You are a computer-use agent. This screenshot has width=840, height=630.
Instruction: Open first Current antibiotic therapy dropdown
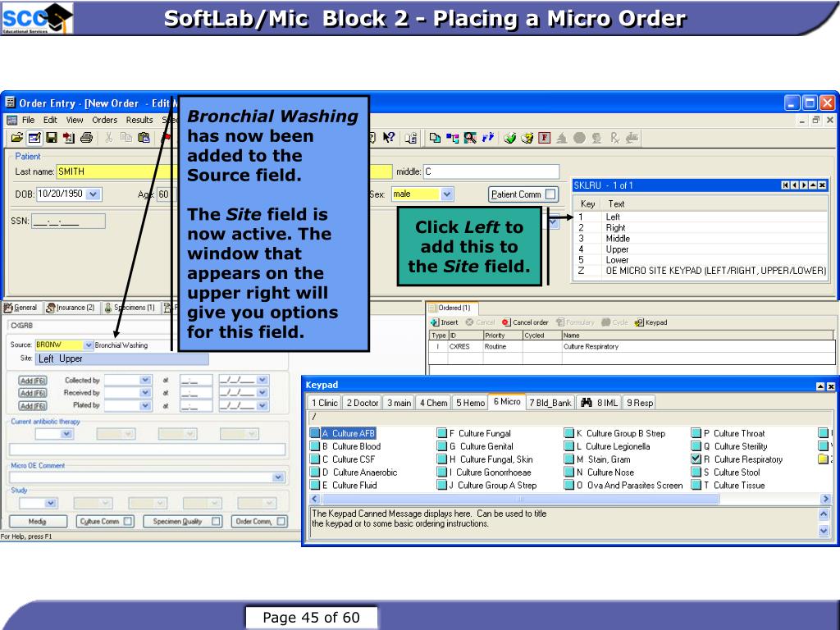click(x=67, y=434)
